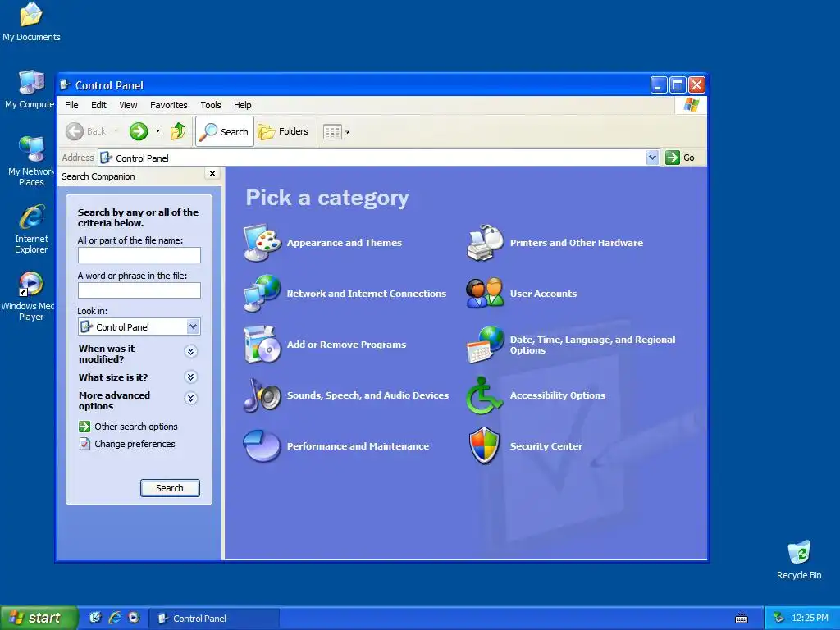The height and width of the screenshot is (630, 840).
Task: Open the Edit menu
Action: pyautogui.click(x=98, y=105)
